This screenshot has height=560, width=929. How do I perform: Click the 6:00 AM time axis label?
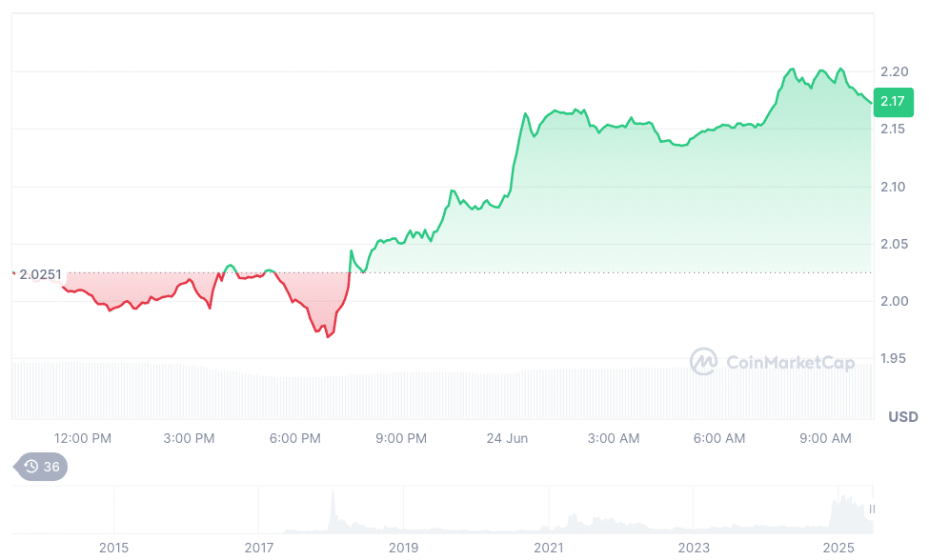pyautogui.click(x=719, y=438)
